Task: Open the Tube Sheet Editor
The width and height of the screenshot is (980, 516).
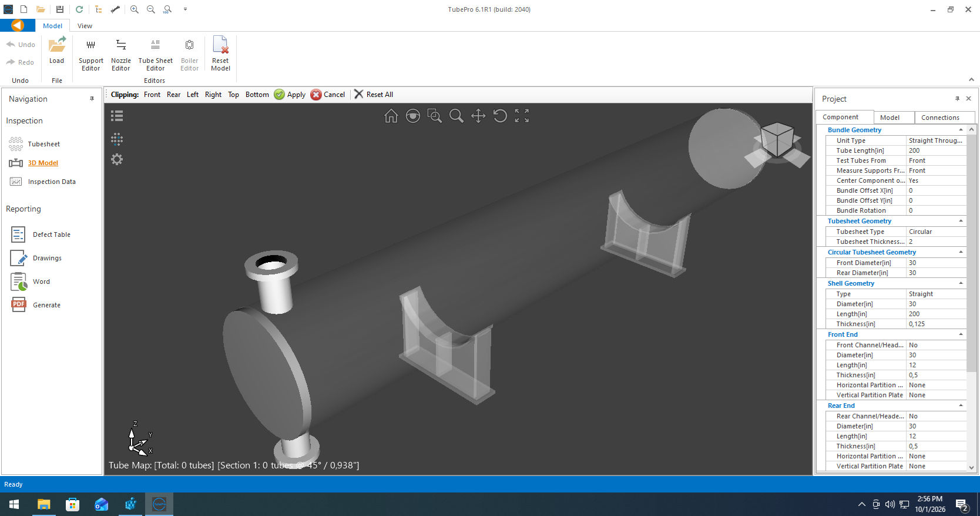Action: 155,55
